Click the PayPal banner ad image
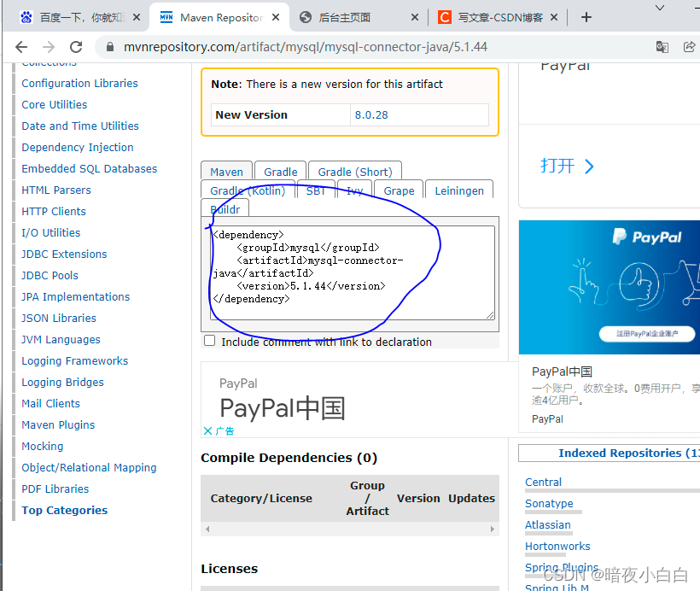Screen dimensions: 700x591 610,287
